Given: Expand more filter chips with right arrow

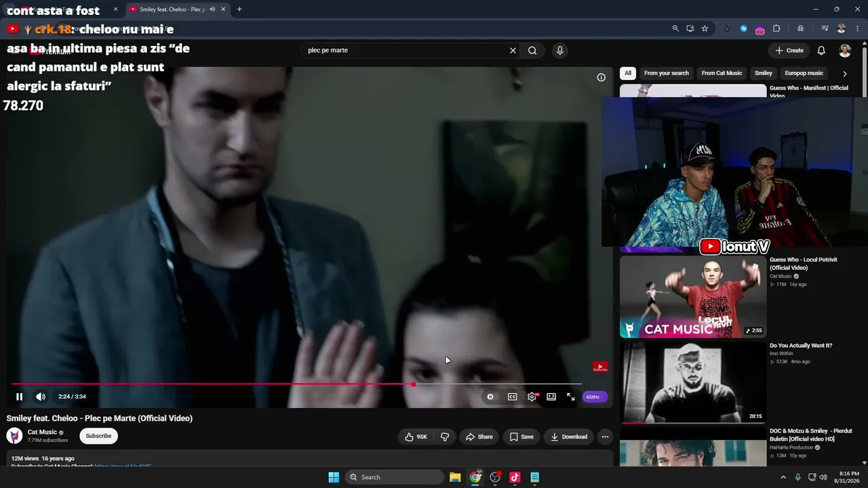Looking at the screenshot, I should 845,73.
